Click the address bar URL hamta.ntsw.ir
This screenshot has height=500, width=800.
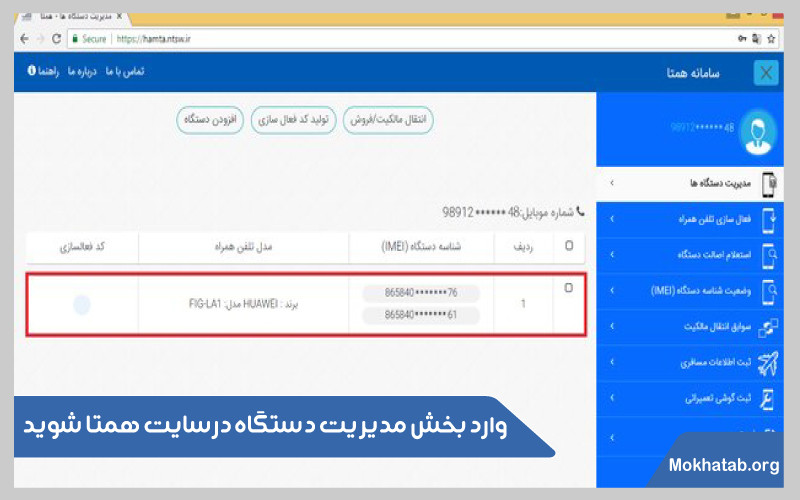click(153, 39)
